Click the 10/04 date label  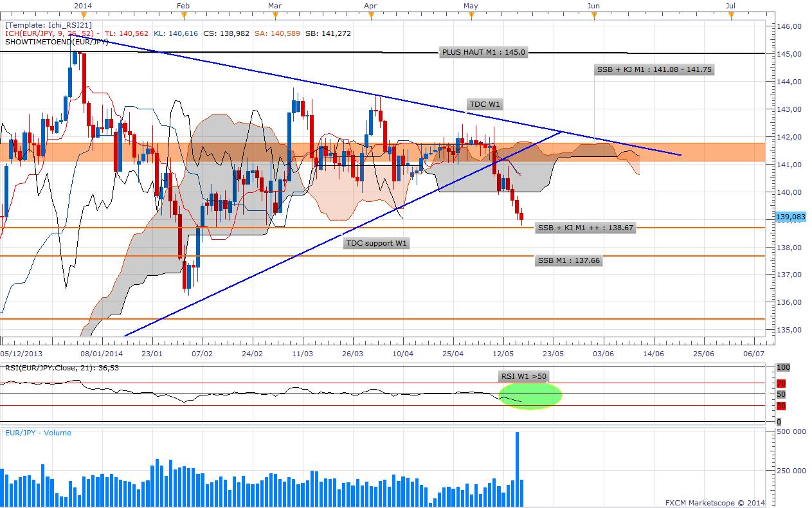(x=403, y=353)
